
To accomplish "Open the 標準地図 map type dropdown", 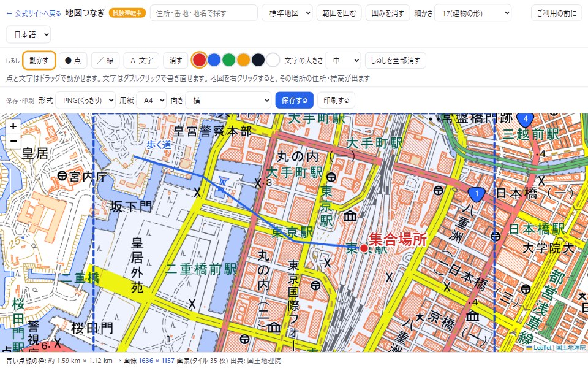I will (287, 13).
